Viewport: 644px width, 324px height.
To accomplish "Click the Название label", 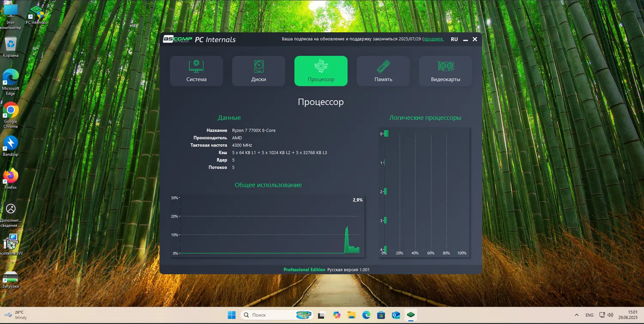I will 217,130.
